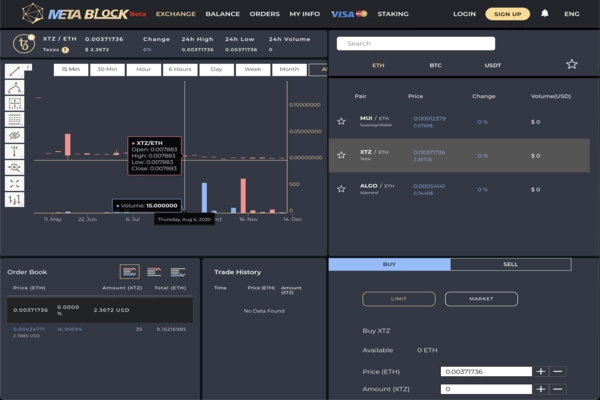600x400 pixels.
Task: Go to Orders page
Action: [x=265, y=14]
